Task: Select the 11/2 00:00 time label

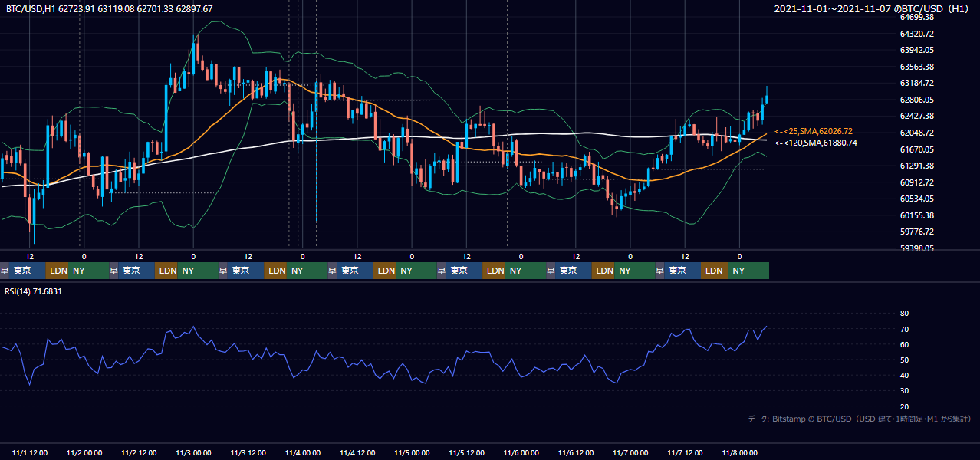Action: [x=85, y=453]
